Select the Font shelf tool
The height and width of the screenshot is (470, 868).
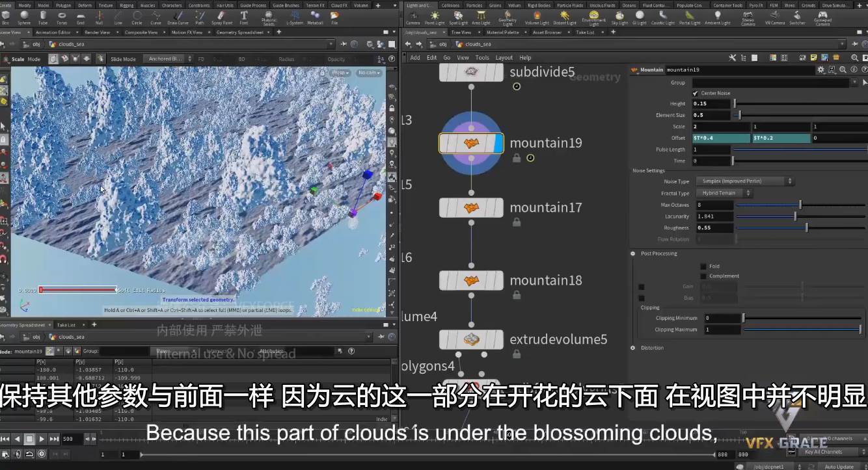pos(244,17)
